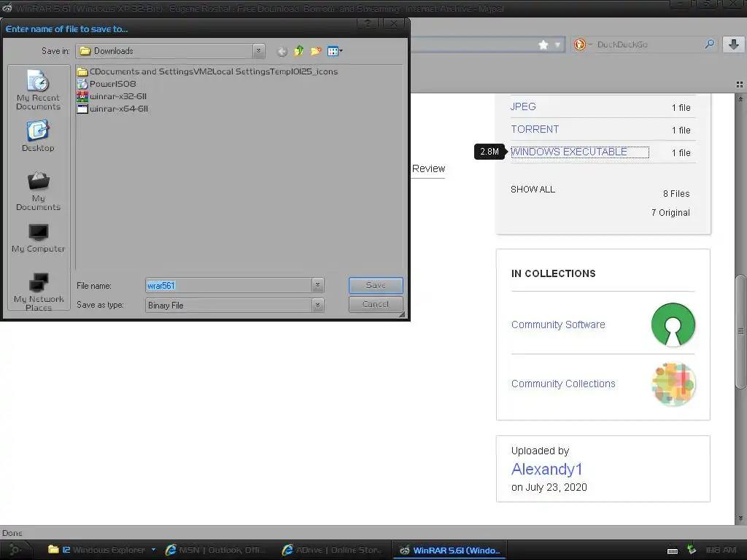Switch to MSN Outlook taskbar window
This screenshot has height=560, width=747.
click(x=215, y=550)
